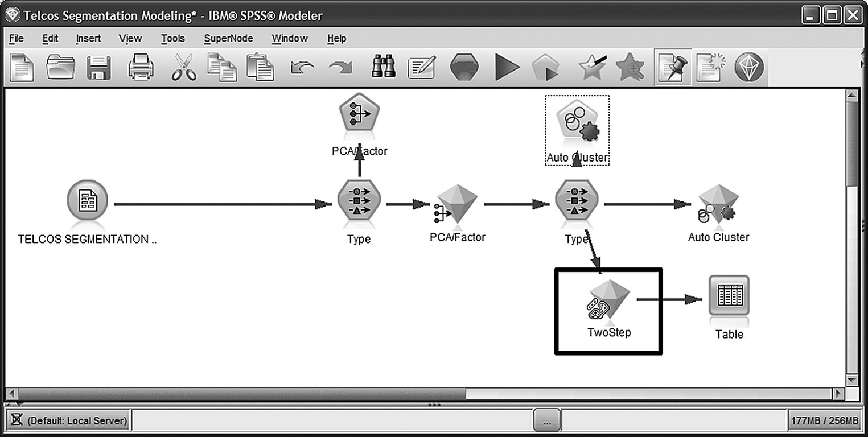Cut selection with the scissors icon

point(184,68)
